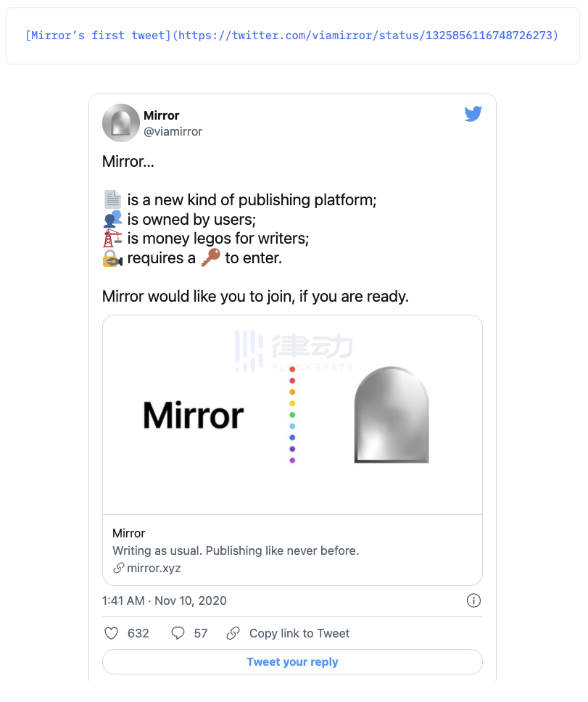Click the Mirror account display name
Viewport: 588px width, 702px height.
pyautogui.click(x=161, y=115)
